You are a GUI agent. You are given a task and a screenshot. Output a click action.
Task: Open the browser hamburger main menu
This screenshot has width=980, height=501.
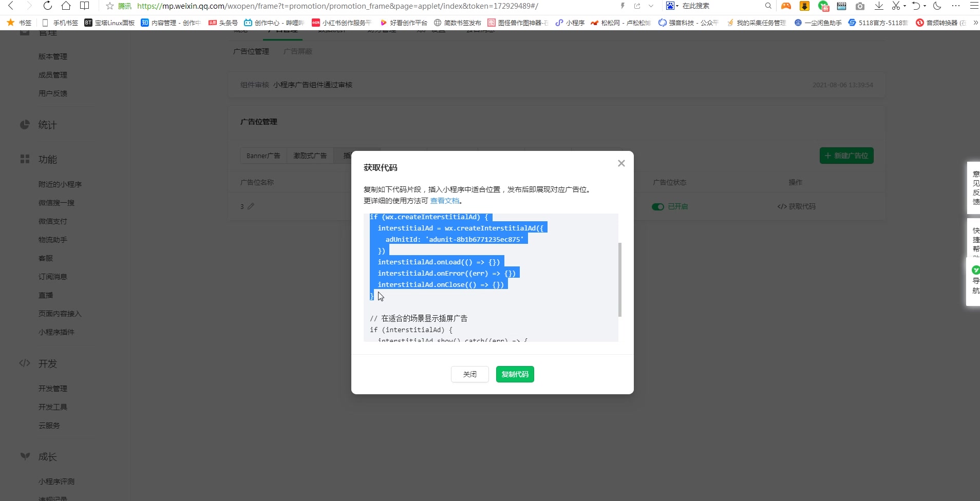tap(974, 6)
